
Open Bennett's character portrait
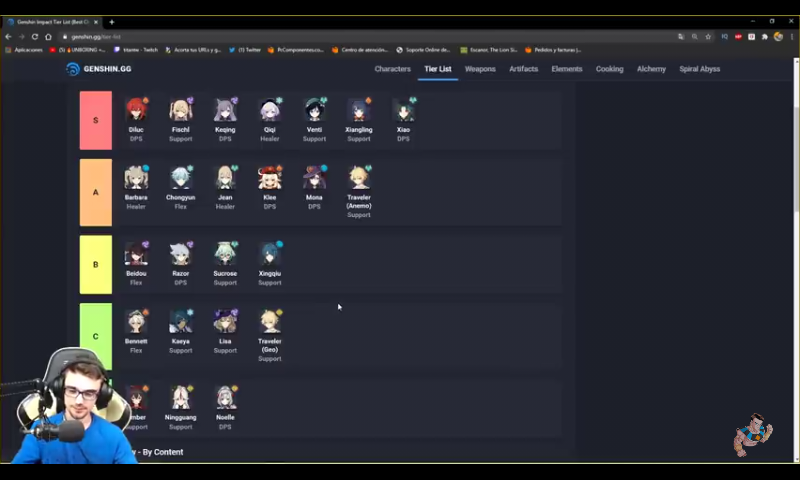coord(136,321)
